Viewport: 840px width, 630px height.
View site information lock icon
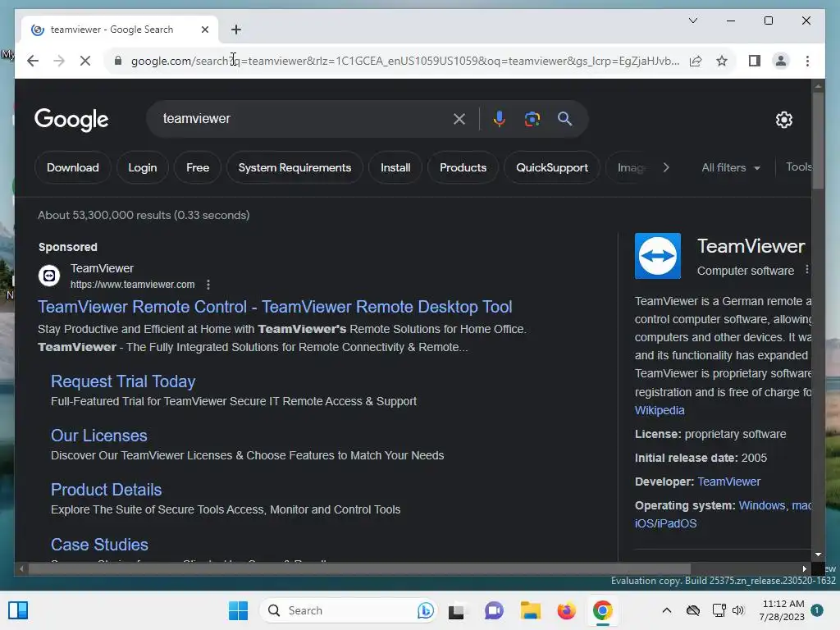pos(118,61)
